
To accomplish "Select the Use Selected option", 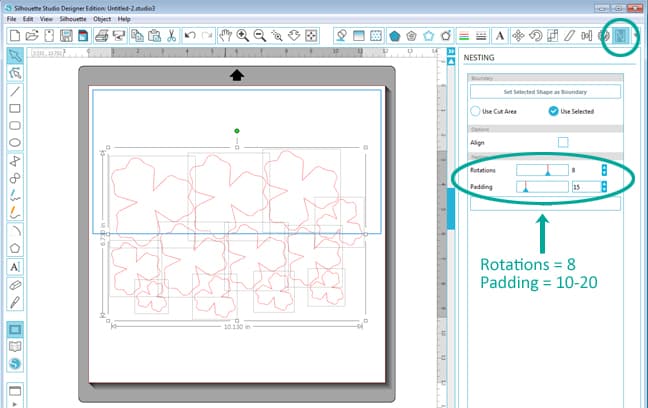I will click(553, 111).
